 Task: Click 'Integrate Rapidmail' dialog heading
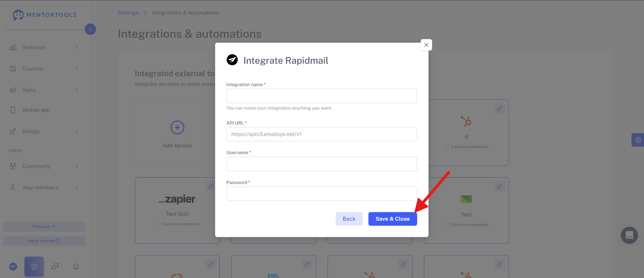[x=286, y=60]
